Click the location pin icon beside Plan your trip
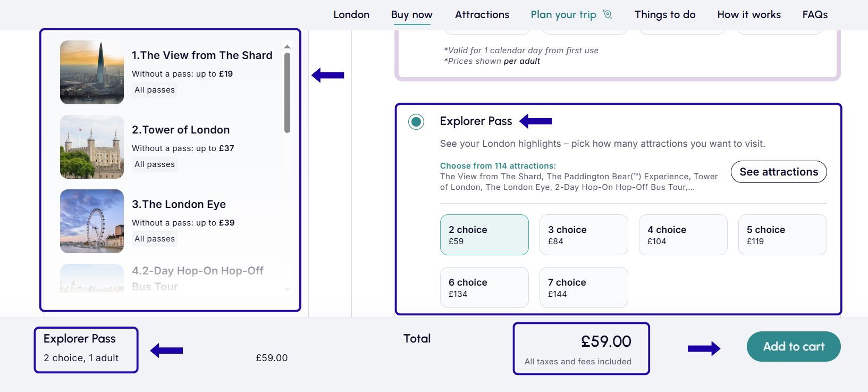 (x=607, y=14)
